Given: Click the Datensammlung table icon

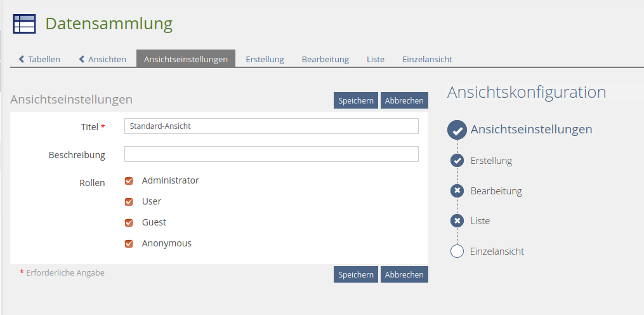Looking at the screenshot, I should point(24,23).
